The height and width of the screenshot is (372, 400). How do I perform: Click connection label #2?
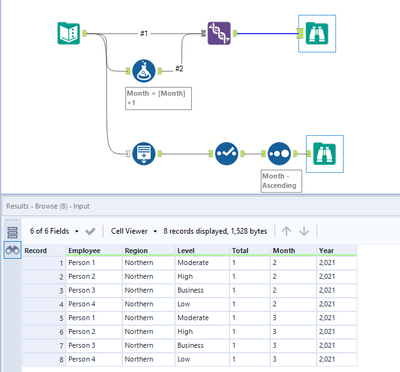coord(179,69)
